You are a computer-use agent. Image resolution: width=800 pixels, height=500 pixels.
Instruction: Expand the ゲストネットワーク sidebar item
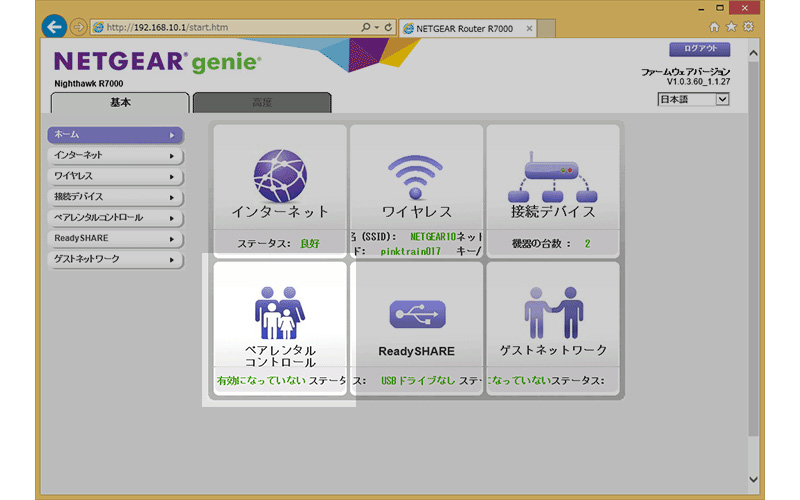click(115, 260)
